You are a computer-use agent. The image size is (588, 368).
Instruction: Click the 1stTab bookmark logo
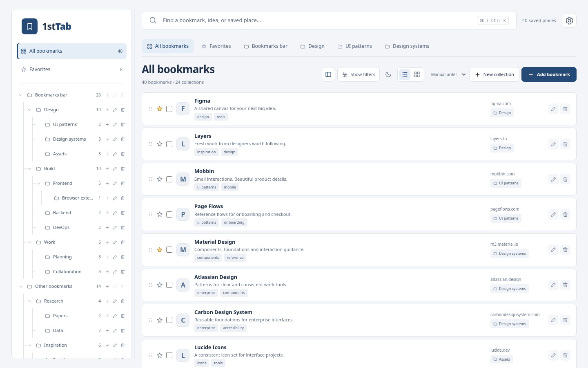[x=30, y=27]
